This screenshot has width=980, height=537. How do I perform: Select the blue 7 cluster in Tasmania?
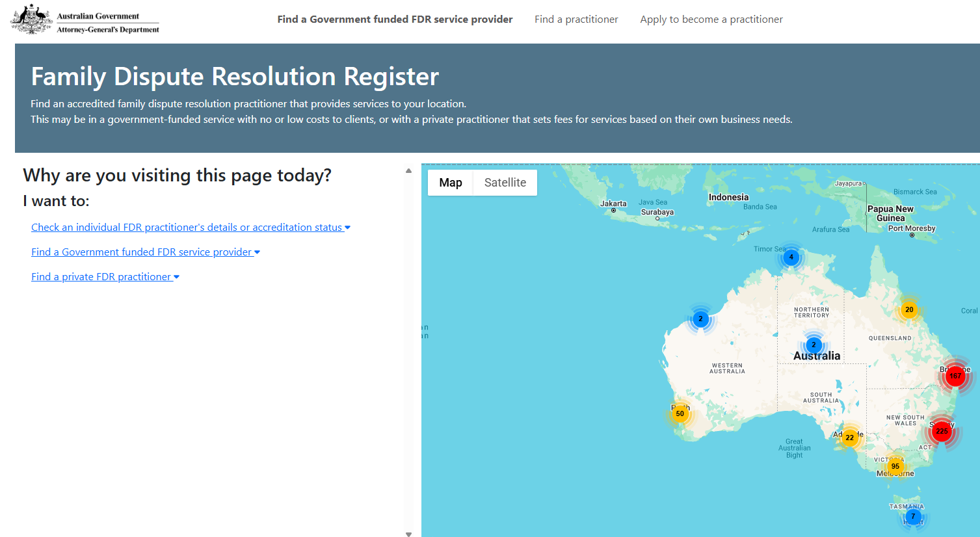[913, 516]
